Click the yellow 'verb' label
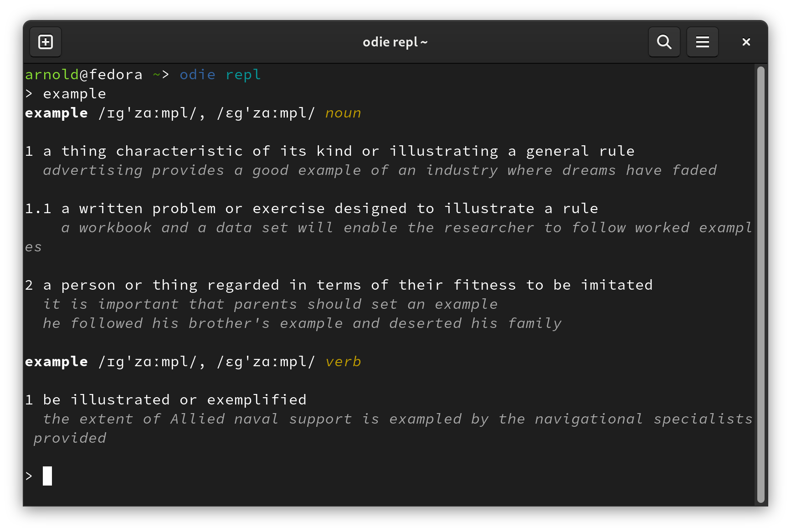Image resolution: width=791 pixels, height=532 pixels. [343, 361]
